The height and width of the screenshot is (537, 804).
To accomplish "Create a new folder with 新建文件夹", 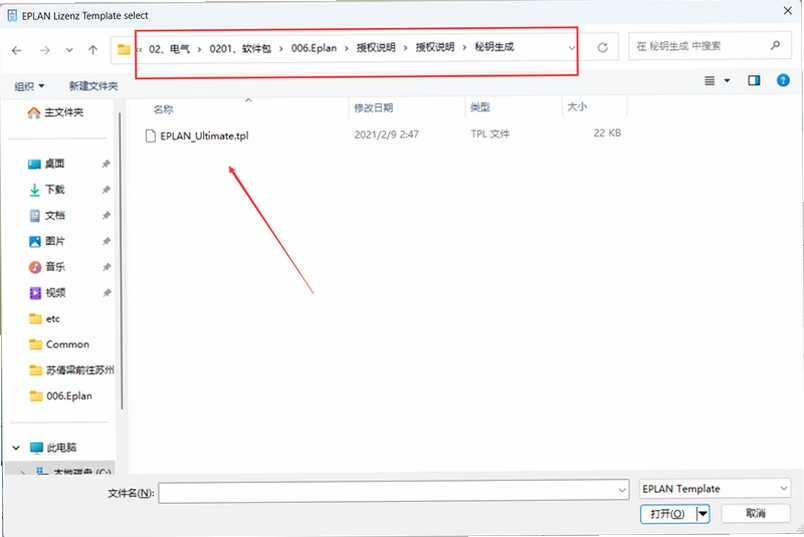I will (x=93, y=86).
